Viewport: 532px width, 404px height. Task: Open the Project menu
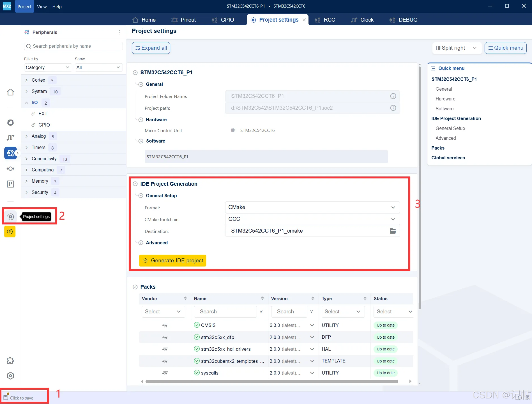24,6
